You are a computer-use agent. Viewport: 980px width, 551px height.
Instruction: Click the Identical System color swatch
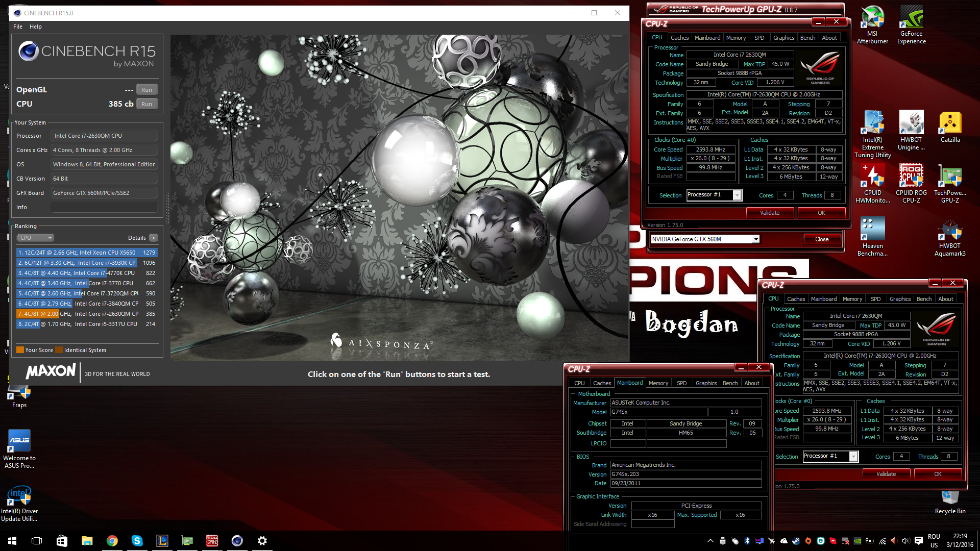(59, 350)
